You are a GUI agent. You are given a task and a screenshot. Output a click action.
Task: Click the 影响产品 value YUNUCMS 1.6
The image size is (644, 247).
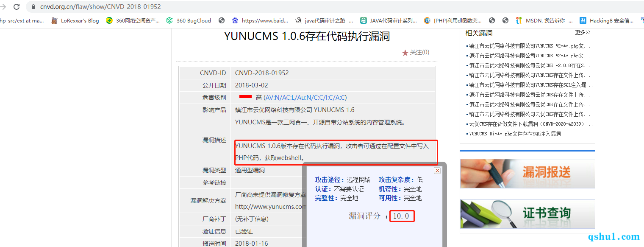(x=295, y=110)
